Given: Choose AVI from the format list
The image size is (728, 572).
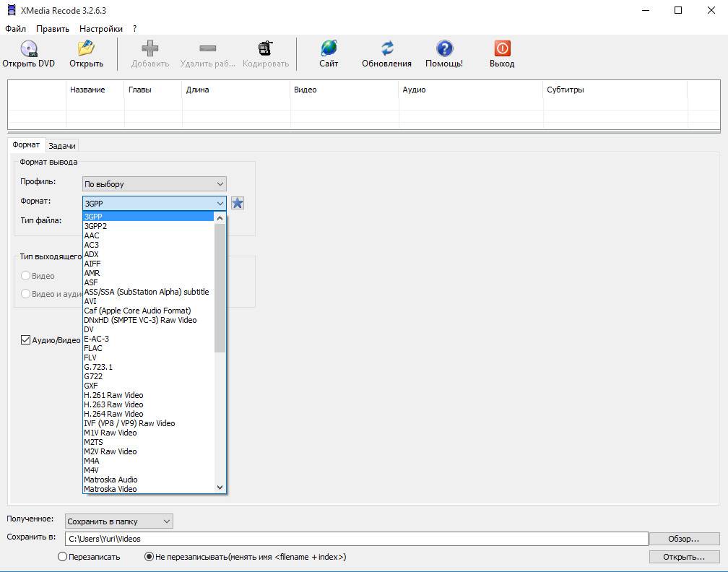Looking at the screenshot, I should pos(149,301).
